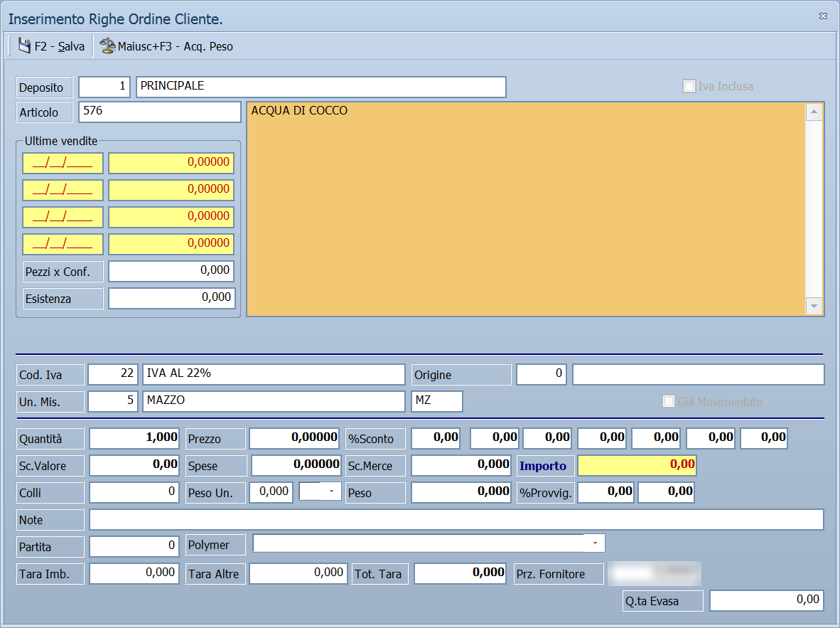Click the Peso input field
The width and height of the screenshot is (840, 628).
click(461, 491)
